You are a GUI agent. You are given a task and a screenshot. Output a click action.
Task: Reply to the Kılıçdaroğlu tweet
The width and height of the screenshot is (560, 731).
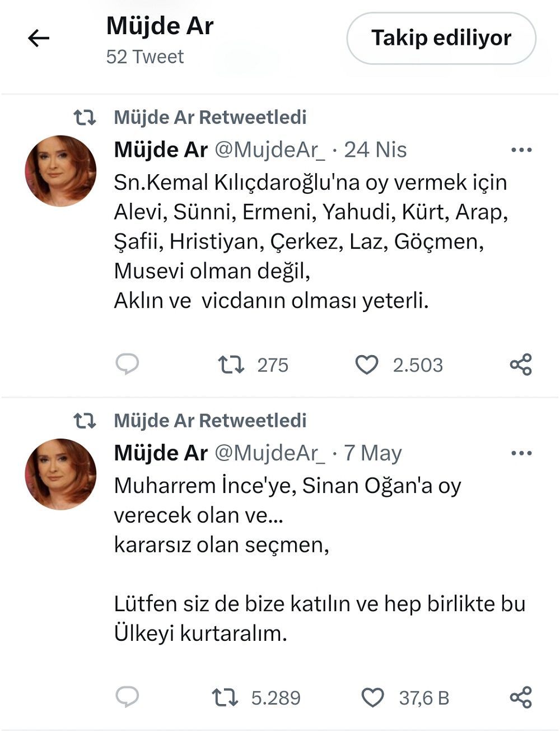point(127,364)
